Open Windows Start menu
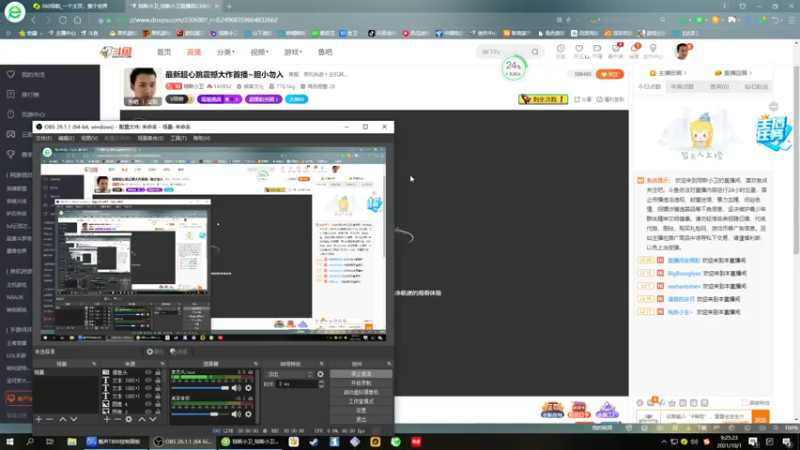 pyautogui.click(x=10, y=442)
